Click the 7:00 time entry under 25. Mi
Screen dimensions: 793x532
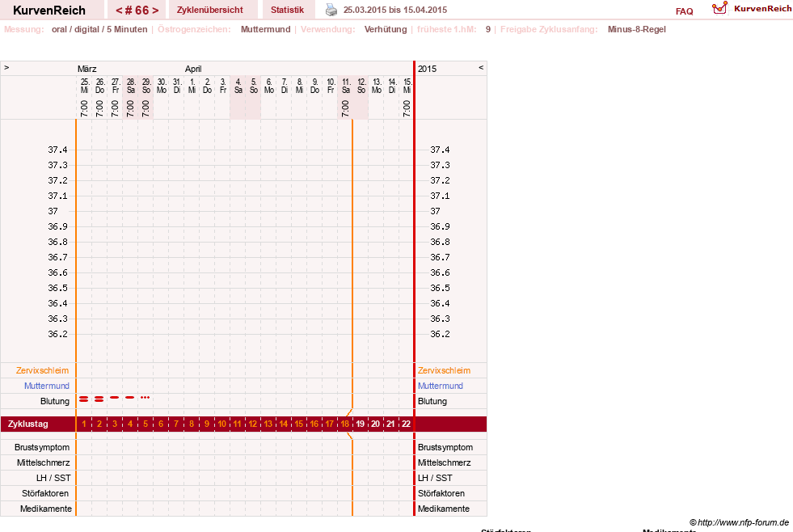[x=84, y=108]
